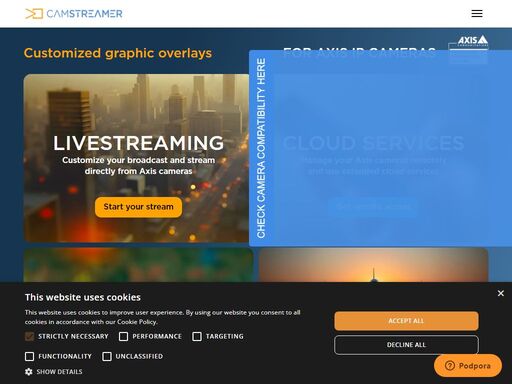The height and width of the screenshot is (384, 512).
Task: Open the sunset image card
Action: (373, 265)
